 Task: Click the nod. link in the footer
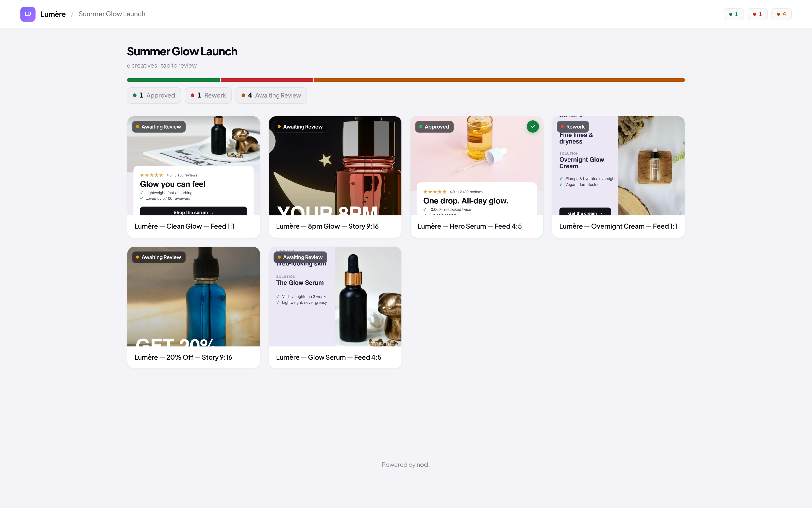click(x=423, y=465)
